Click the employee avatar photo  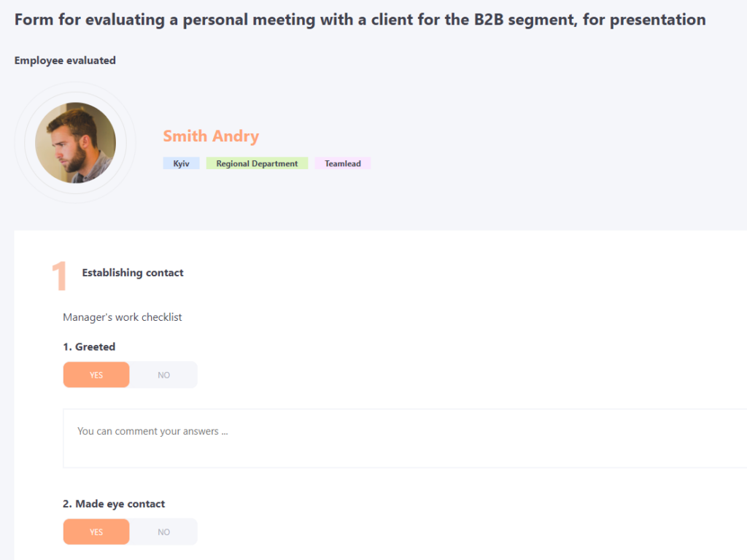click(74, 143)
